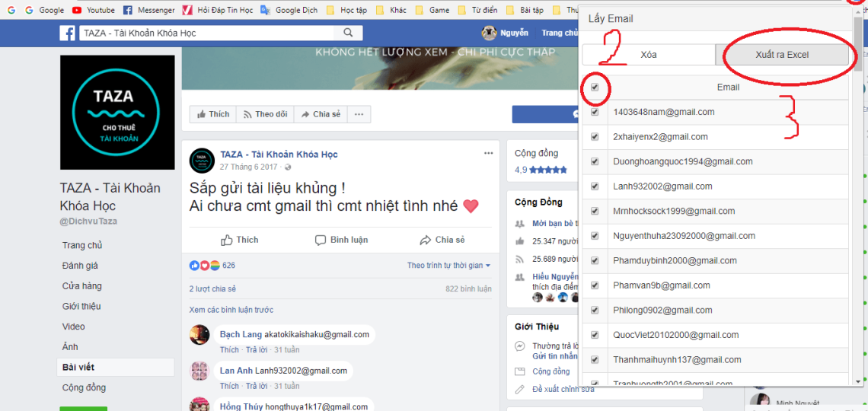Image resolution: width=868 pixels, height=411 pixels.
Task: Open Theo trình tự thời gian dropdown
Action: coord(449,266)
